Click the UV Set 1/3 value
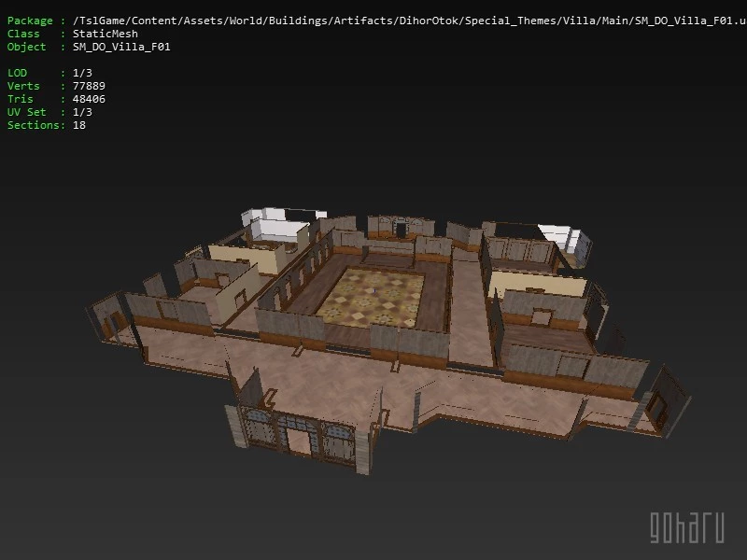This screenshot has height=560, width=747. tap(82, 112)
